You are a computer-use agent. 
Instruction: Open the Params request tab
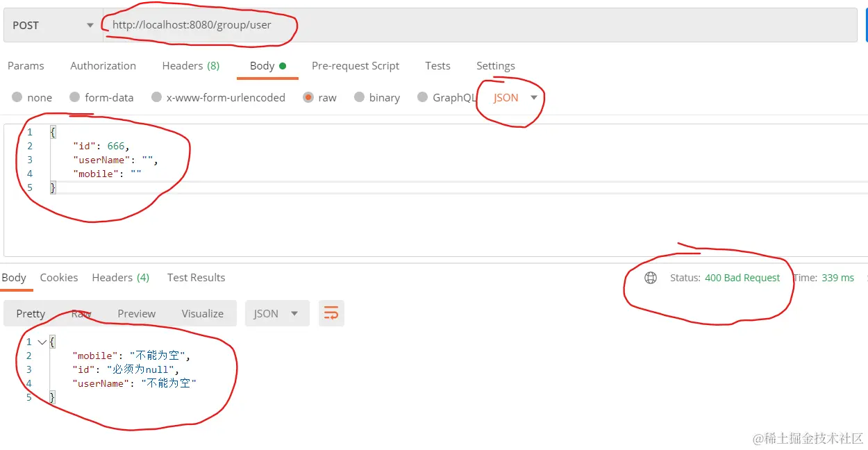point(26,66)
